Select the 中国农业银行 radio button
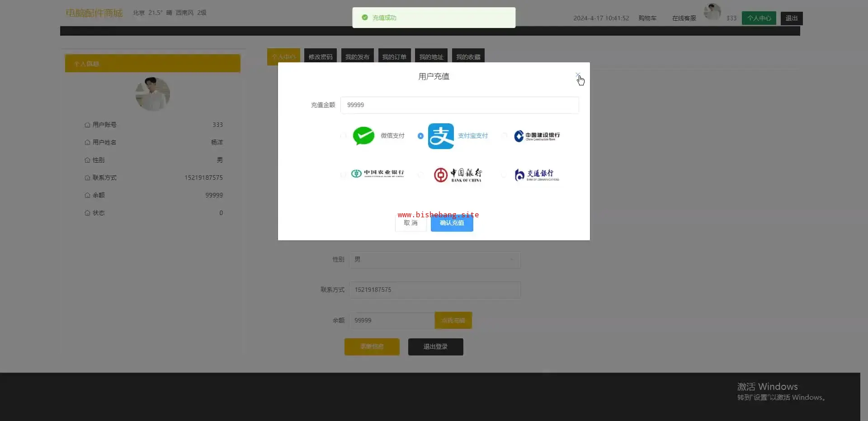868x421 pixels. [x=343, y=175]
